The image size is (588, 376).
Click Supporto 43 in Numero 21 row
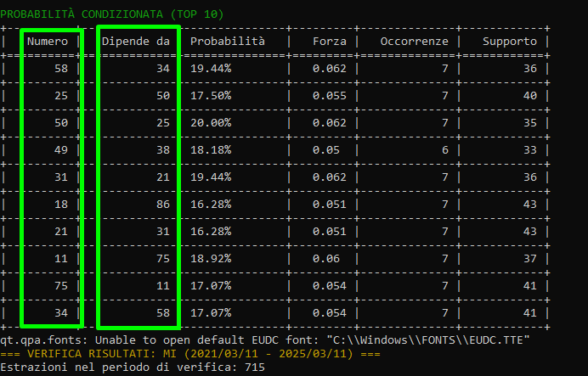tap(530, 232)
